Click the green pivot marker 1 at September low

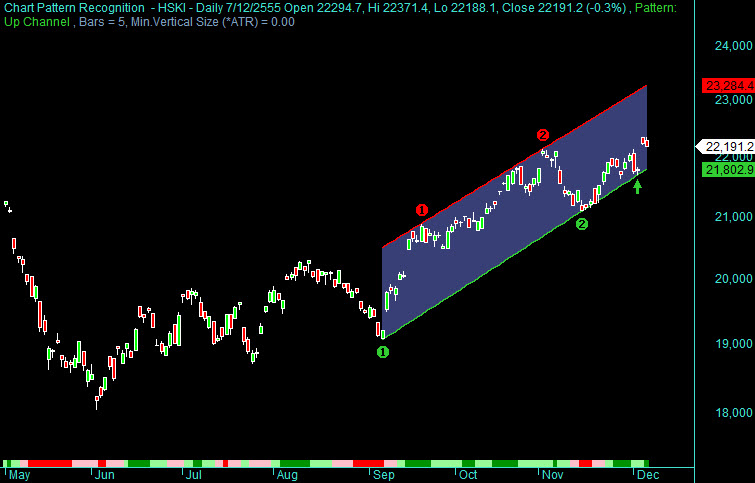pyautogui.click(x=382, y=352)
